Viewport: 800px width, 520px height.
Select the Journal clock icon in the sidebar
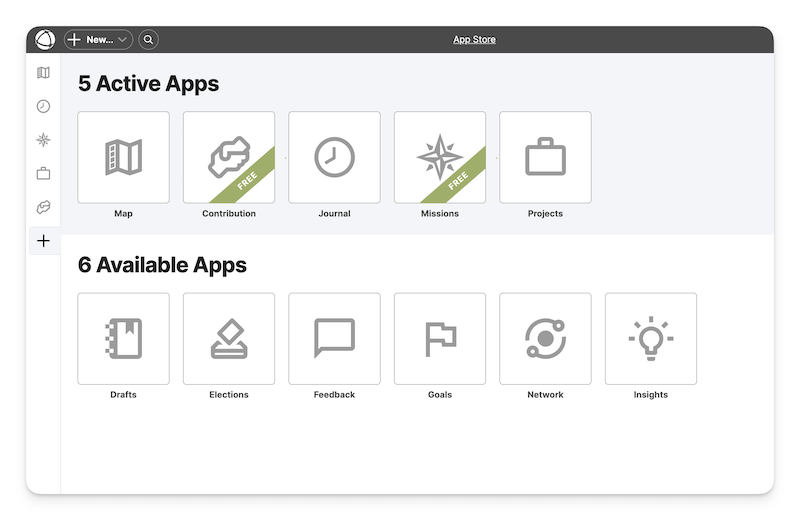point(43,106)
